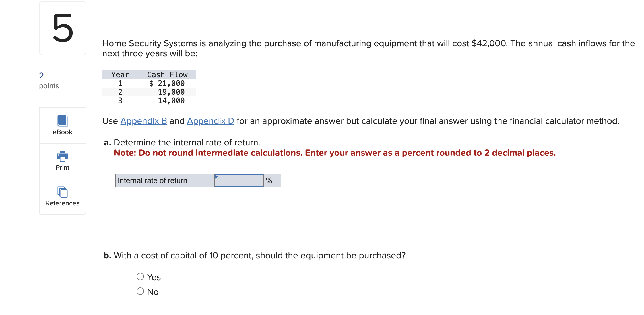Select the Yes radio button

tap(140, 276)
